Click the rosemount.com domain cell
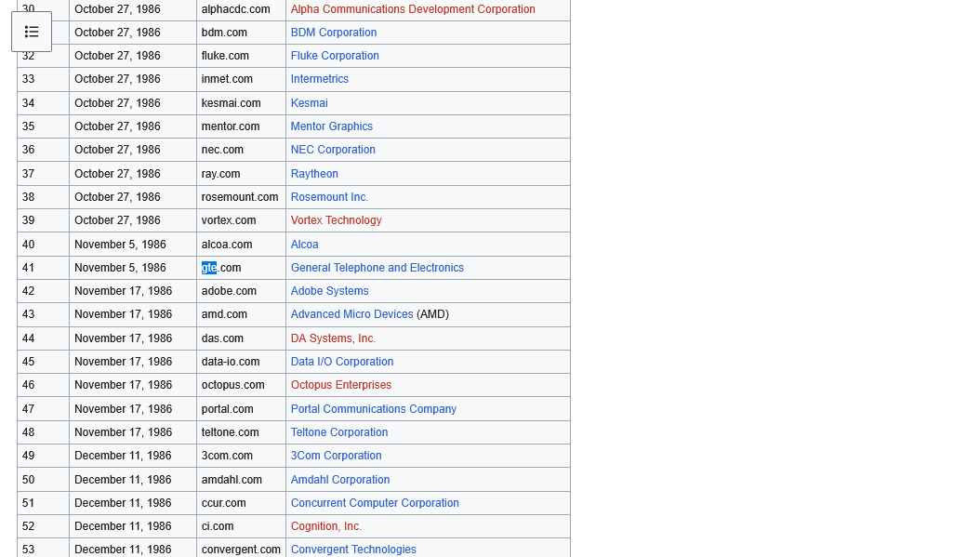This screenshot has width=980, height=557. coord(241,197)
